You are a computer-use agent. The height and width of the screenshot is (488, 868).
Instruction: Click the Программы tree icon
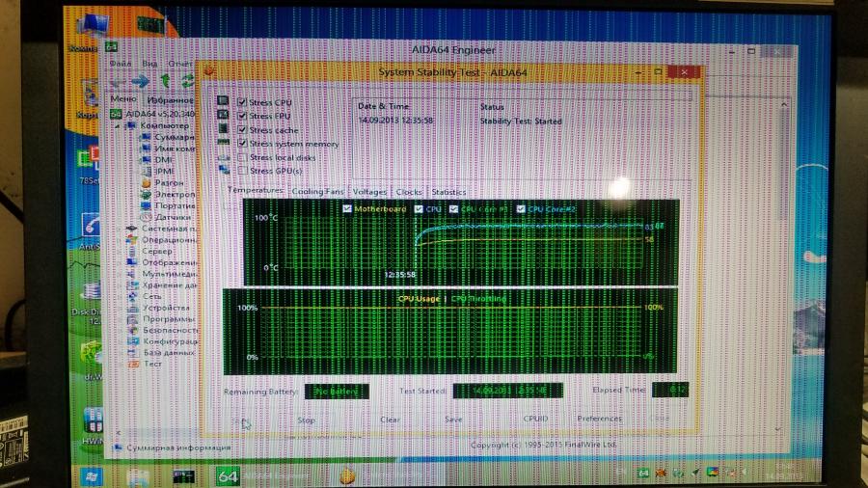pos(132,319)
